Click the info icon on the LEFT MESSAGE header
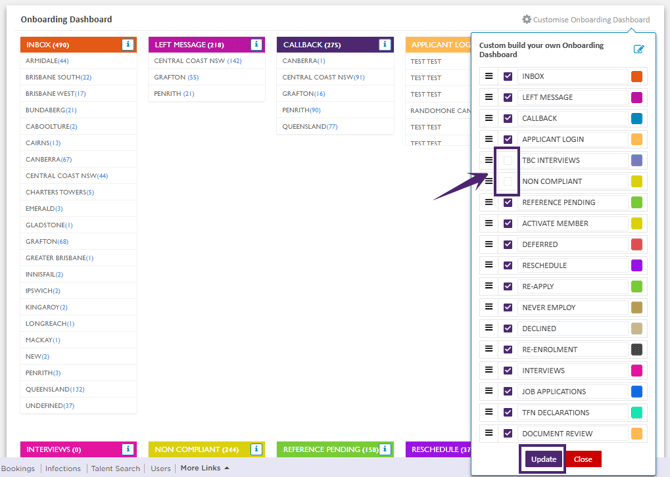Screen dimensions: 670x477 pyautogui.click(x=256, y=44)
